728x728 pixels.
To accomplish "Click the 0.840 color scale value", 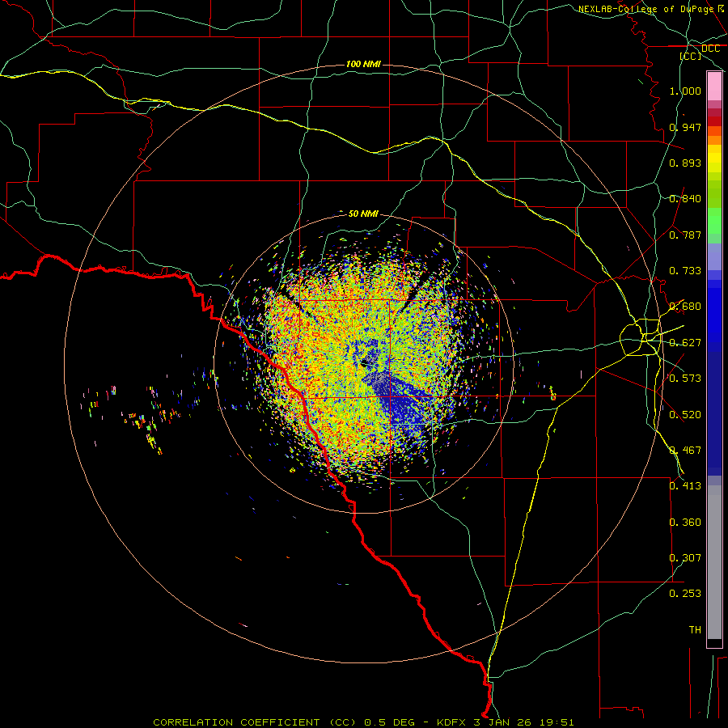I will [x=685, y=199].
